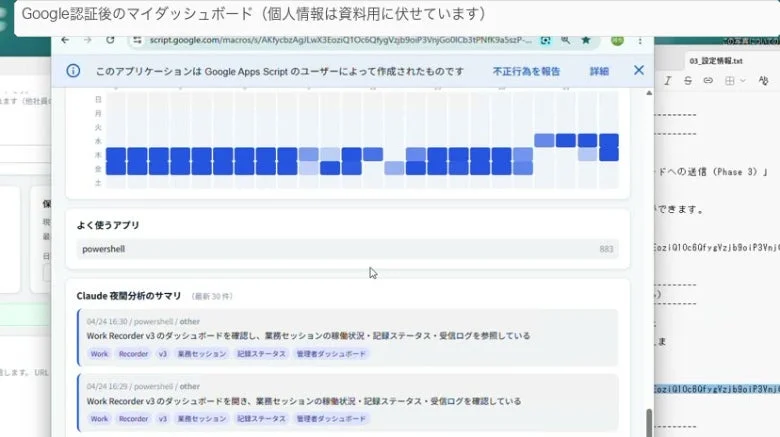Image resolution: width=780 pixels, height=437 pixels.
Task: Click 管理者ダッシュボード tag in the 16:29 entry
Action: pyautogui.click(x=331, y=419)
